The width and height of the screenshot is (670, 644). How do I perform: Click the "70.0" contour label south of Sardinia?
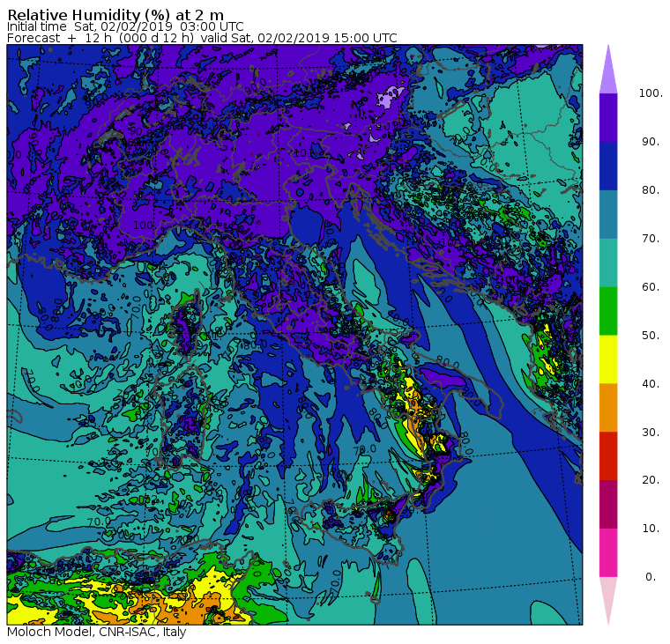[99, 522]
